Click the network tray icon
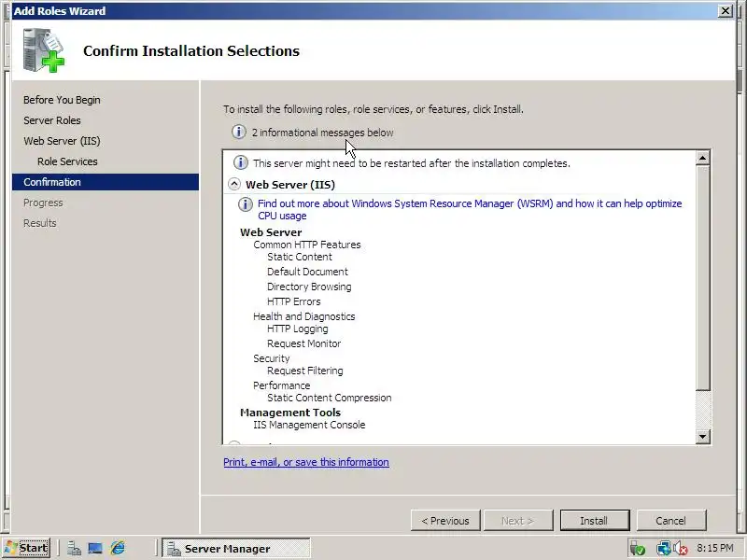747x560 pixels. (663, 549)
